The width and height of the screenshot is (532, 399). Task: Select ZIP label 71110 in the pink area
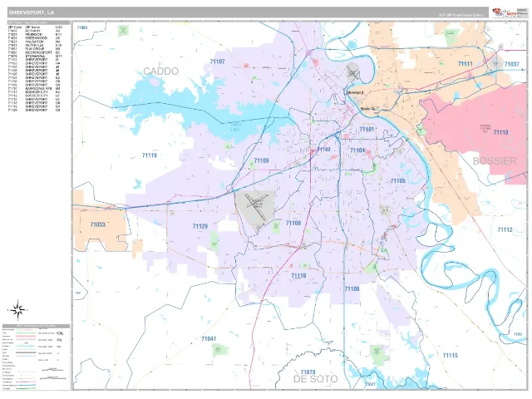click(500, 132)
